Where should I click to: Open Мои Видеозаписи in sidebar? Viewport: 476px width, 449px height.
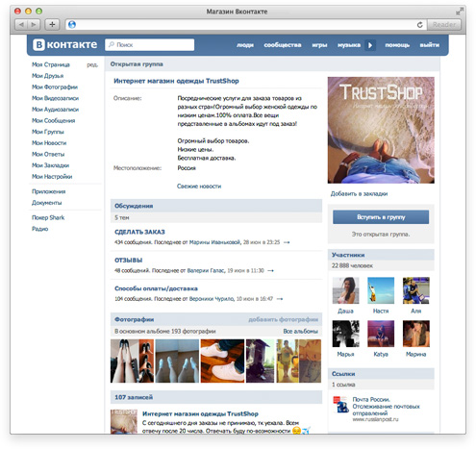click(x=55, y=98)
